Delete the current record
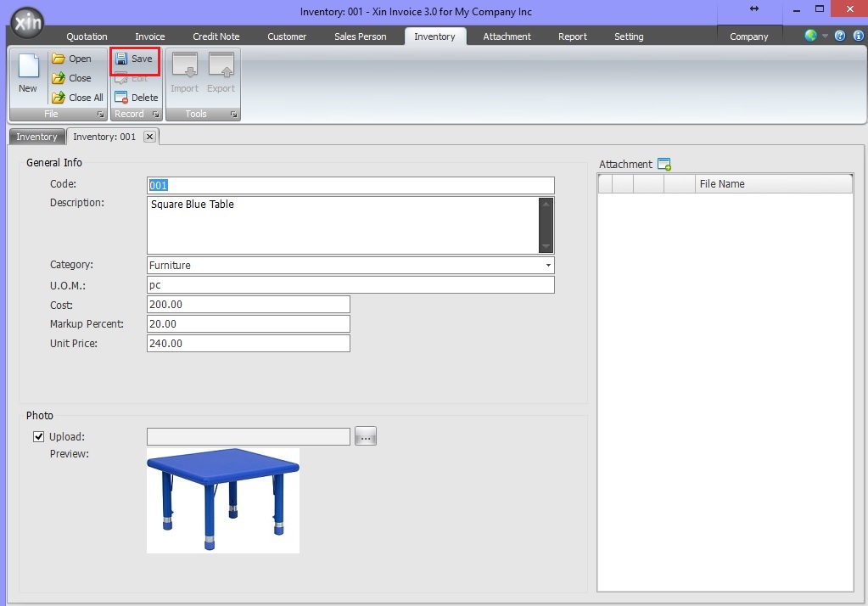 point(137,98)
